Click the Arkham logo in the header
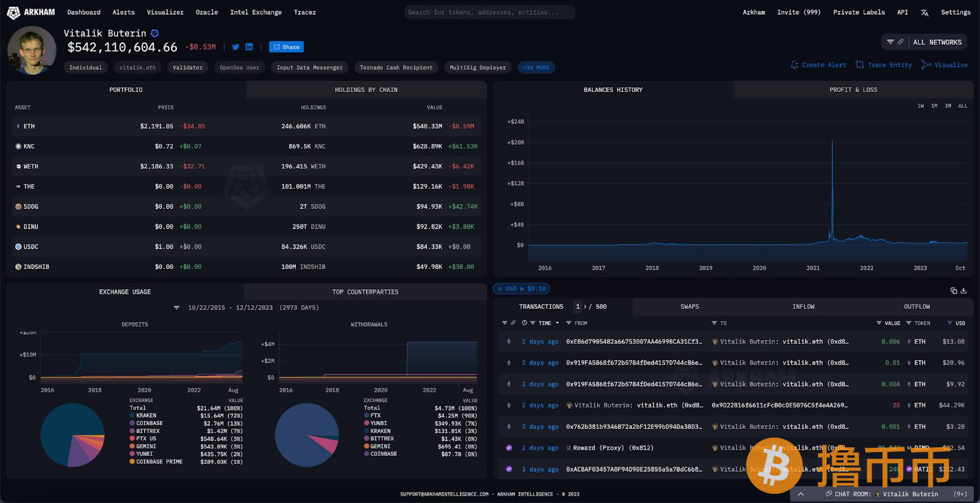The image size is (980, 503). pyautogui.click(x=31, y=12)
